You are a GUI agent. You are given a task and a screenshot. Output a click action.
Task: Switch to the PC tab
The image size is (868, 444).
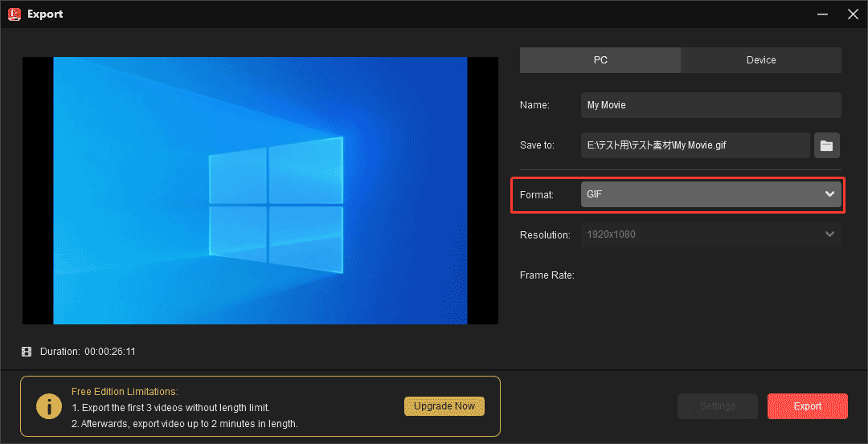tap(600, 60)
